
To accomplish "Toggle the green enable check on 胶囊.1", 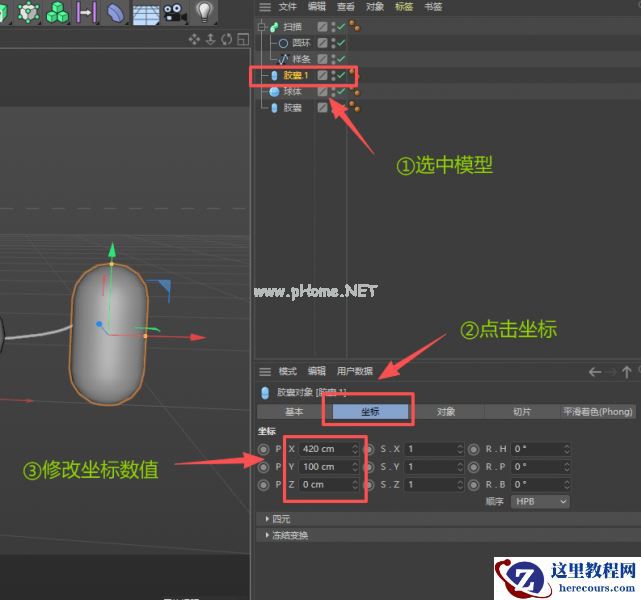I will coord(341,75).
